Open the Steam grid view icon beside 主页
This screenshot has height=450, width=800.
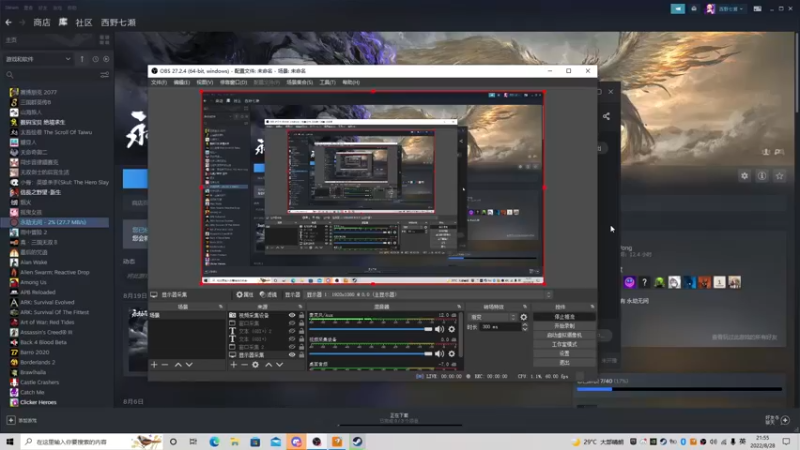(105, 40)
